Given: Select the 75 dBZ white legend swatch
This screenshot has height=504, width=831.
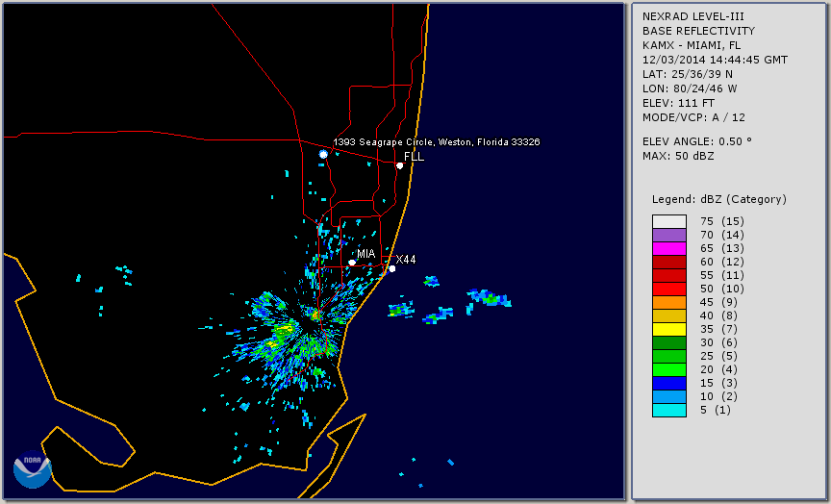Looking at the screenshot, I should pos(668,221).
